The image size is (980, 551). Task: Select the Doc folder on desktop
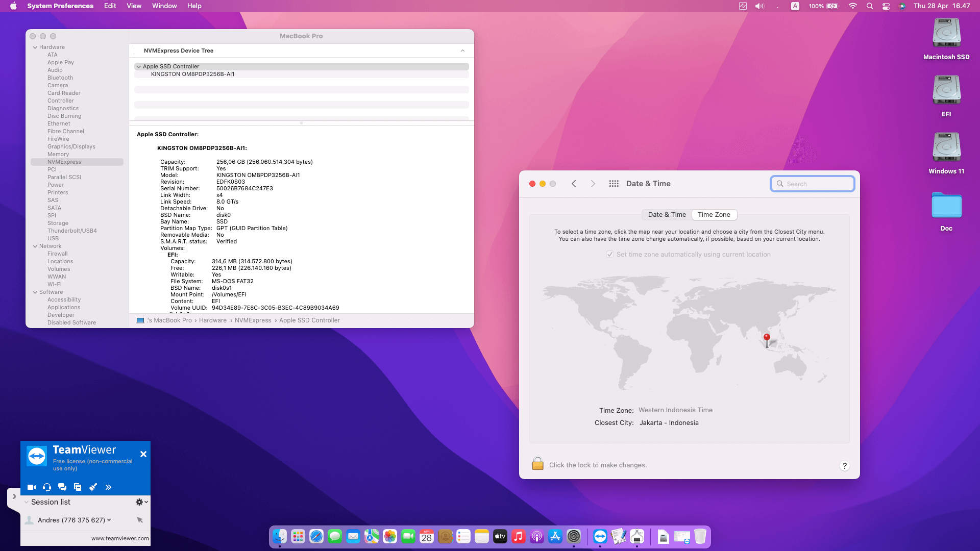click(947, 206)
